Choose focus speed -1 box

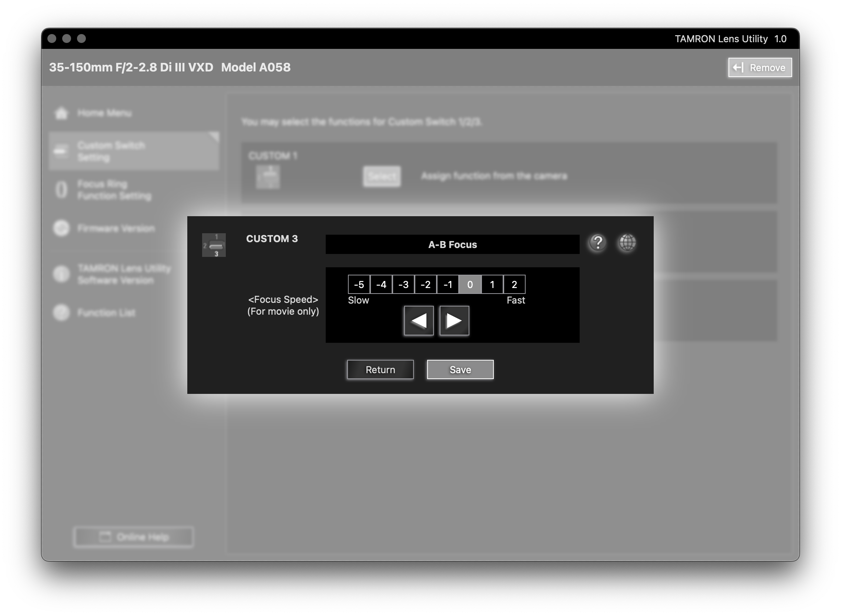coord(448,285)
